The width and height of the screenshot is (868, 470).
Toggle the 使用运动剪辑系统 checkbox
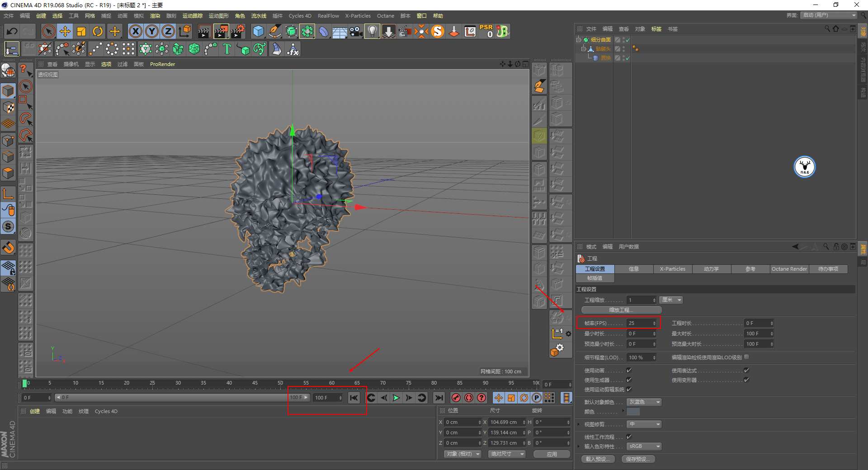[629, 389]
